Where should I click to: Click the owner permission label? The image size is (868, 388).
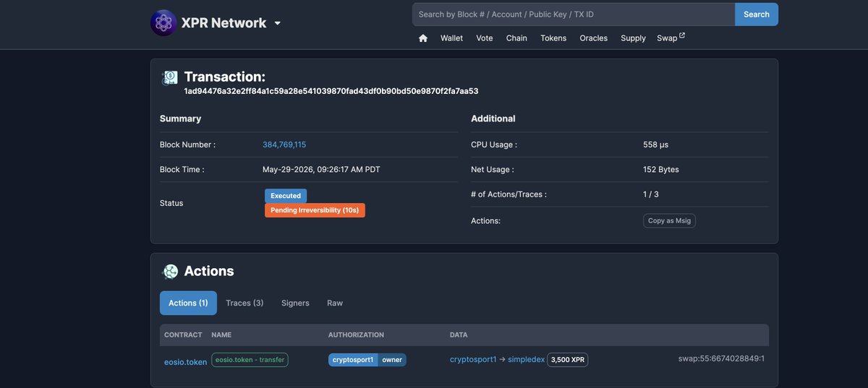(392, 359)
